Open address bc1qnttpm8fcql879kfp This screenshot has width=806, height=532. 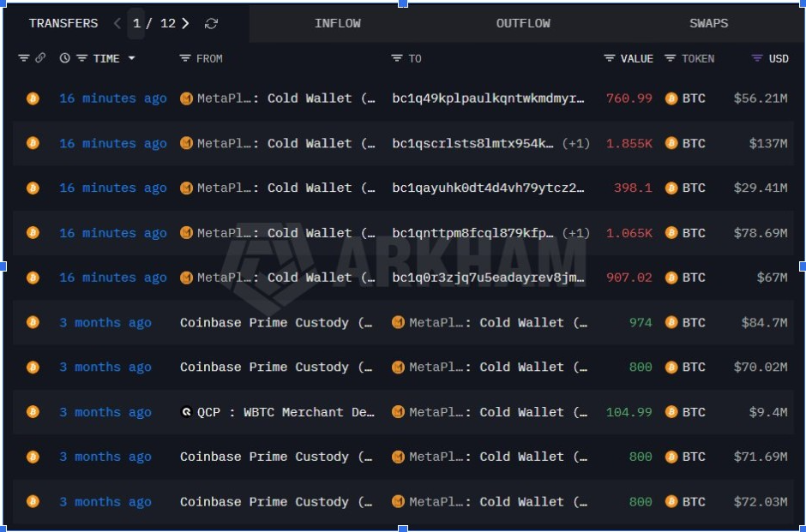(473, 233)
